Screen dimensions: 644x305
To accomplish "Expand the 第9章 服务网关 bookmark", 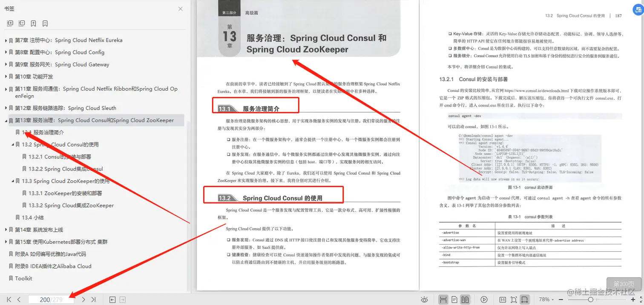I will point(6,65).
